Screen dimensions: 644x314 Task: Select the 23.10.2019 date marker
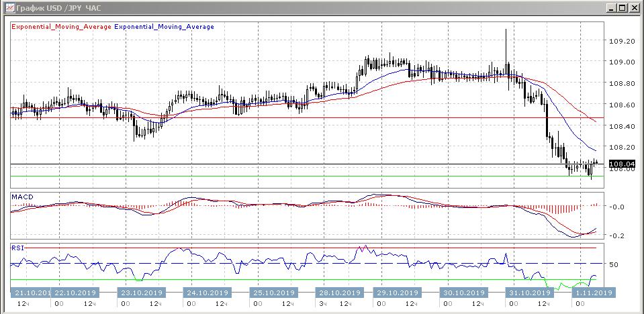[x=141, y=293]
